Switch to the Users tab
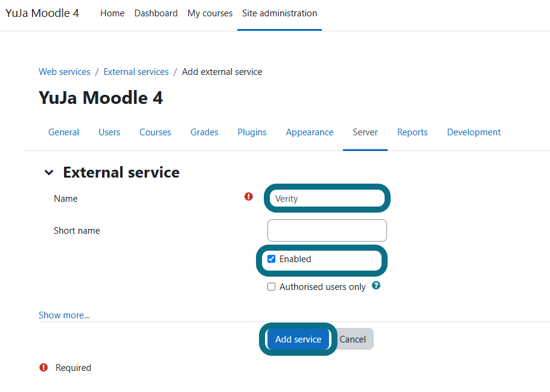Viewport: 550px width, 392px height. [109, 132]
